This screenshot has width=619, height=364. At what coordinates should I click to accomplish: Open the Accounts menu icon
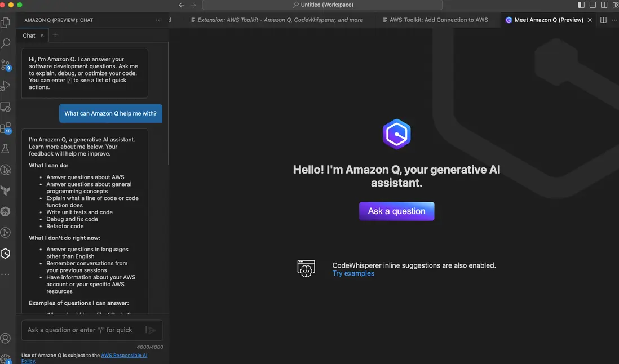pyautogui.click(x=6, y=338)
